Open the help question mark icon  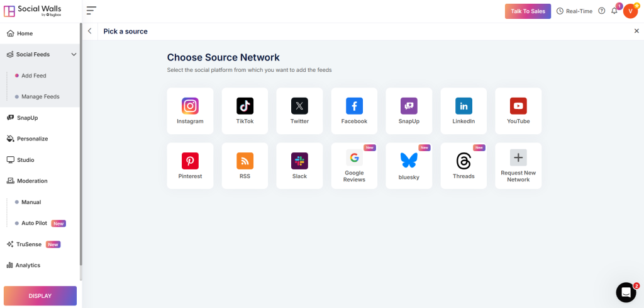click(602, 11)
